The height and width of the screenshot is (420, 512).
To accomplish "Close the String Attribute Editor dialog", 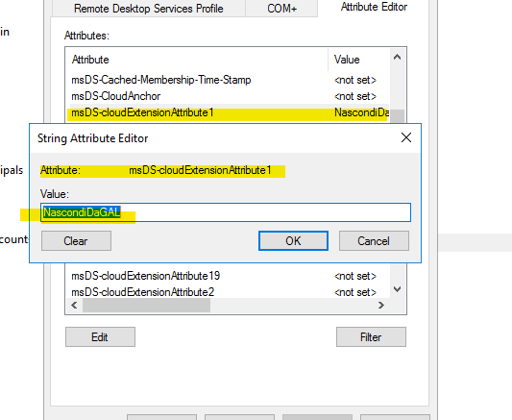I will (x=406, y=137).
